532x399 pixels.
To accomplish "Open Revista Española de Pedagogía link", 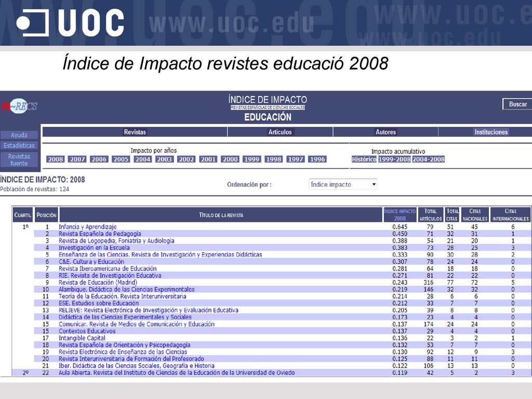I will pyautogui.click(x=100, y=234).
